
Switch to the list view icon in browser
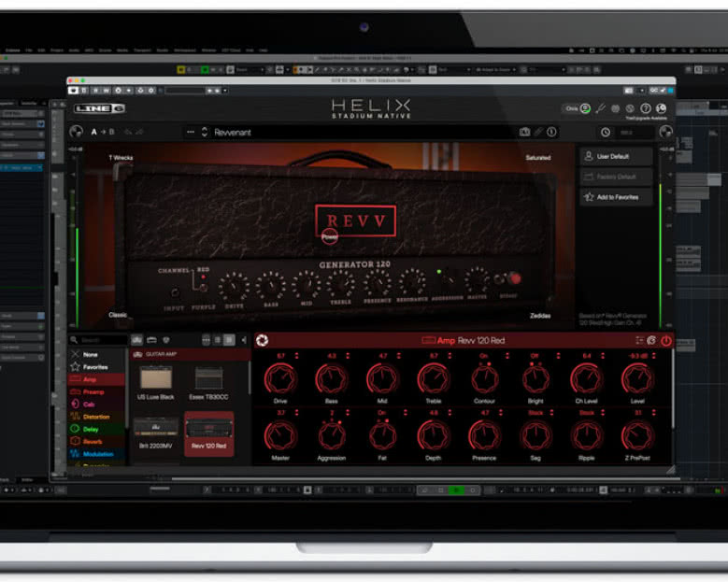218,340
